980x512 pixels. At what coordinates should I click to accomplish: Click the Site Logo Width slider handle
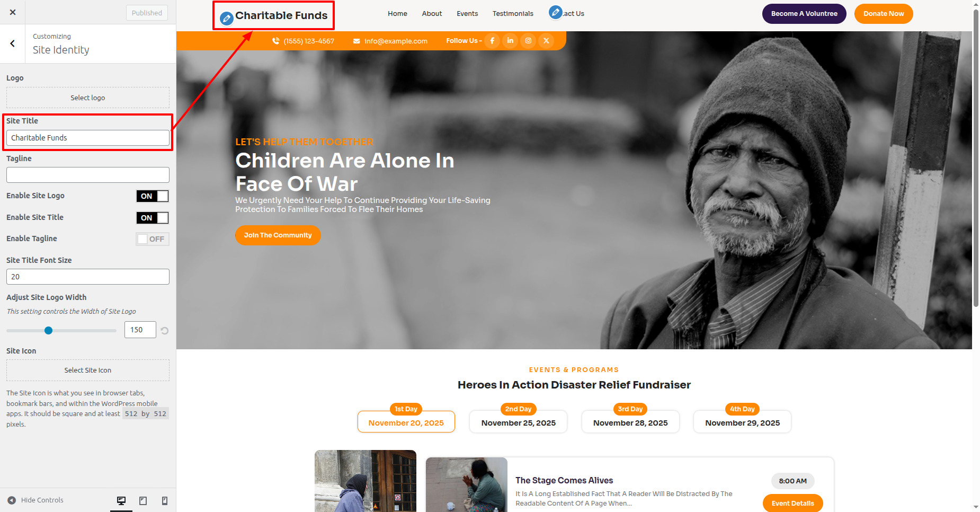(x=49, y=331)
